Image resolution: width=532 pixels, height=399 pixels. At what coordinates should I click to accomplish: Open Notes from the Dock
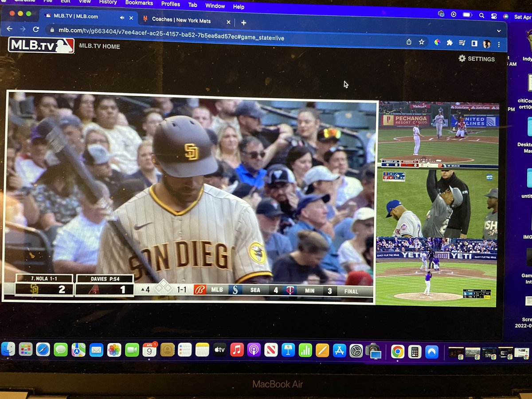point(202,350)
